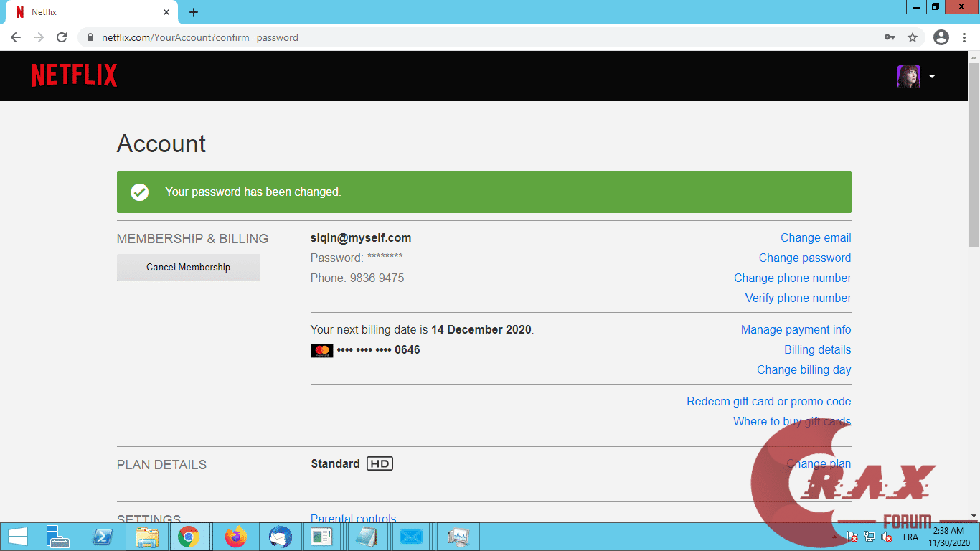The height and width of the screenshot is (551, 980).
Task: Open the Change email link
Action: (x=816, y=238)
